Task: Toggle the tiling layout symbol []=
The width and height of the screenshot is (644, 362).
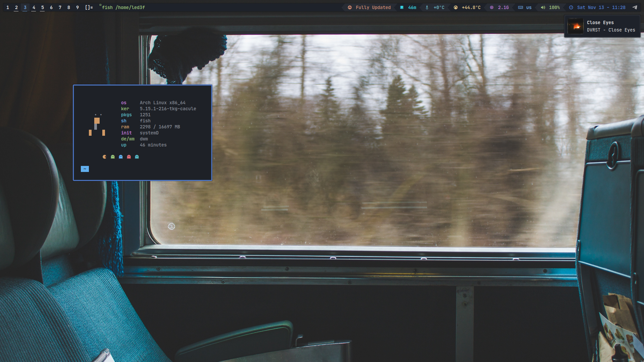Action: [x=89, y=7]
